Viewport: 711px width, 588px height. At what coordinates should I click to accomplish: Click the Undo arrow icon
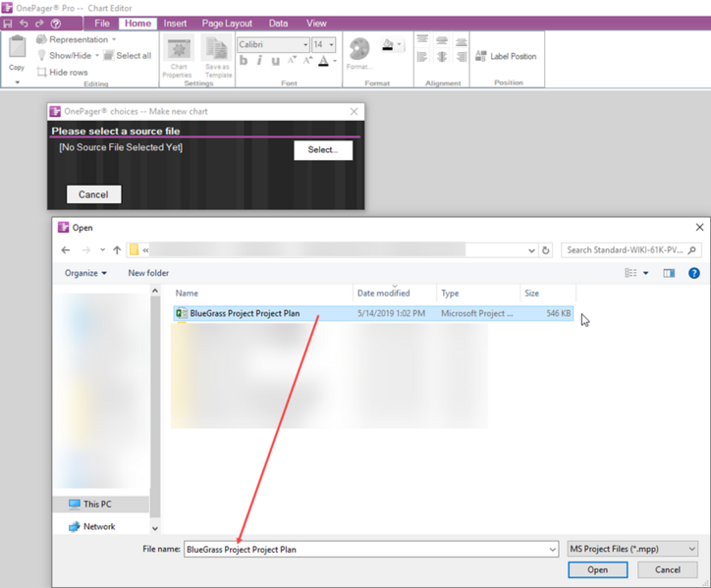point(24,24)
